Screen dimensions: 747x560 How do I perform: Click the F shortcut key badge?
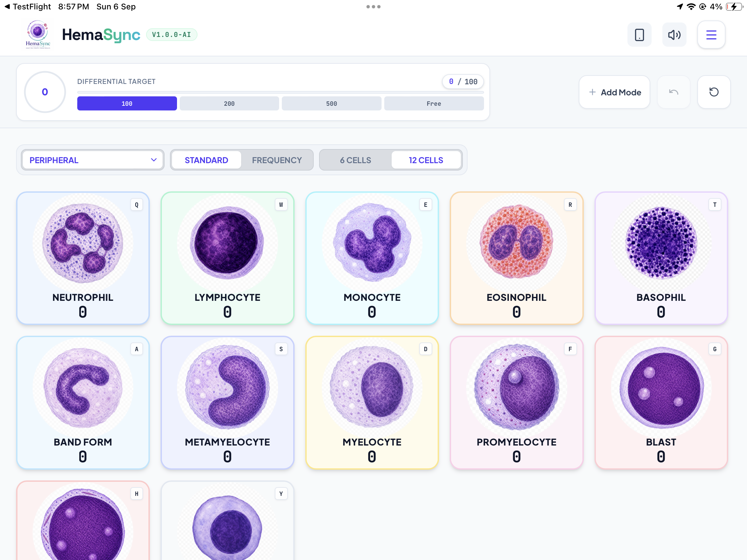click(x=570, y=349)
